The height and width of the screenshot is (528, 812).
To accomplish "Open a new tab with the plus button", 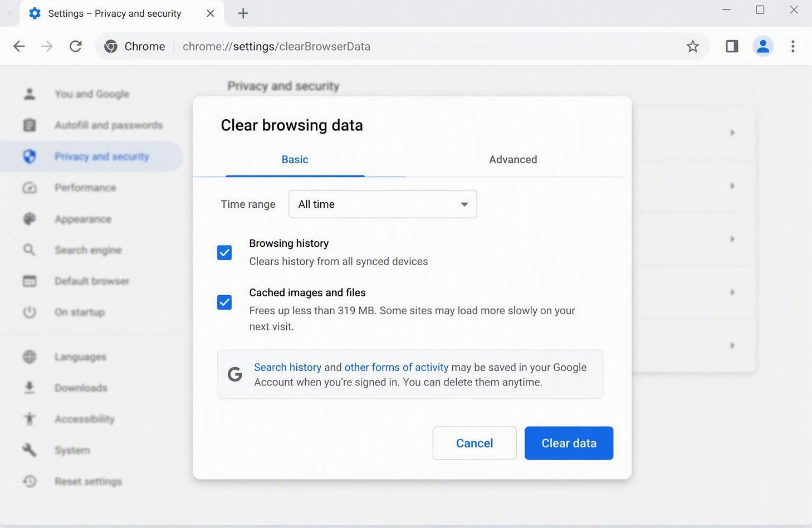I will pos(243,13).
